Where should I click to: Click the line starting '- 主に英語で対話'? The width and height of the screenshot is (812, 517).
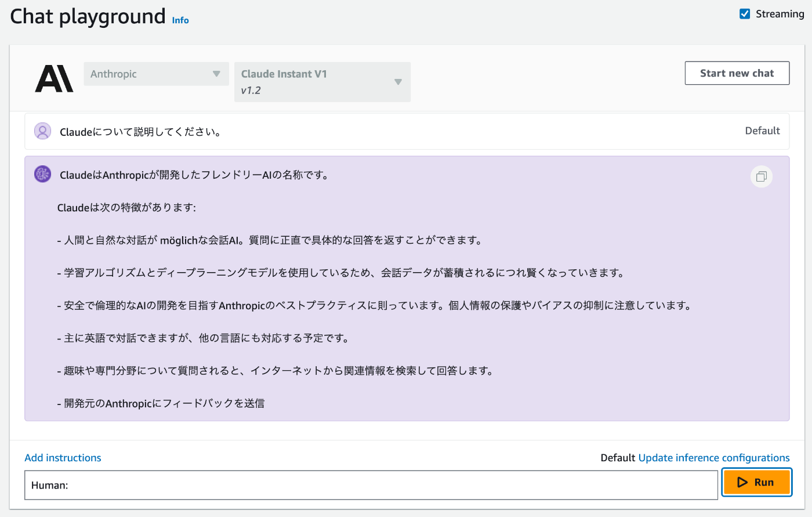pyautogui.click(x=203, y=338)
